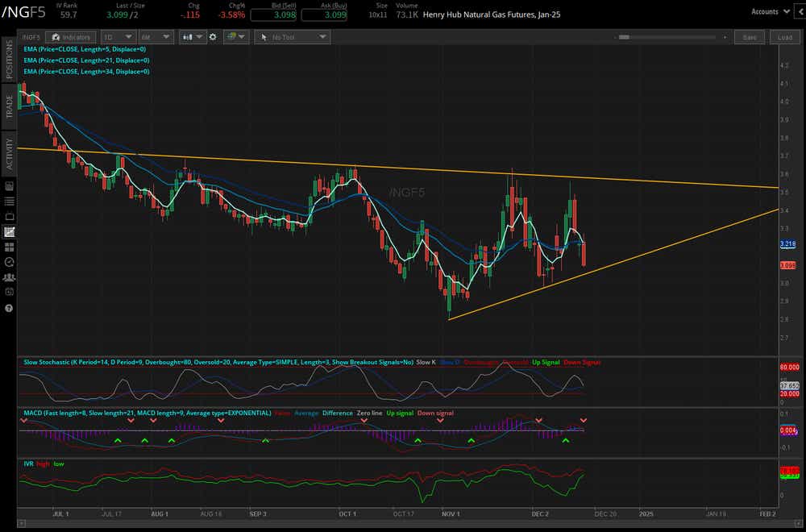Open the grid layout icon in sidebar
The image size is (806, 532).
click(x=9, y=247)
